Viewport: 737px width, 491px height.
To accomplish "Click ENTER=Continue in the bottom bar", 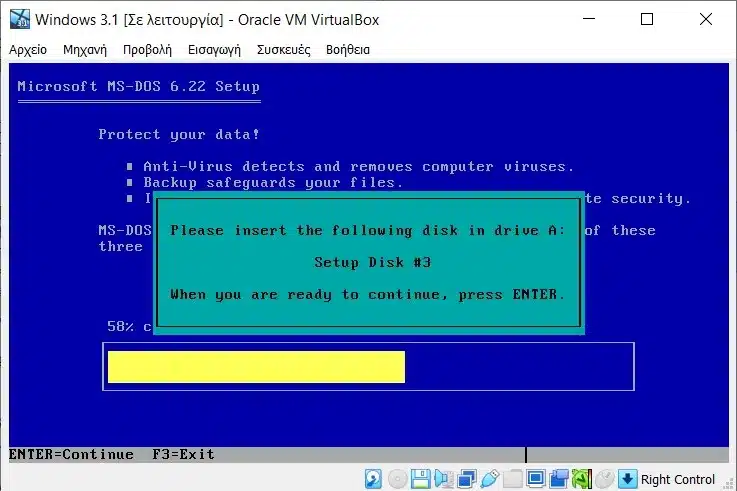I will point(71,454).
